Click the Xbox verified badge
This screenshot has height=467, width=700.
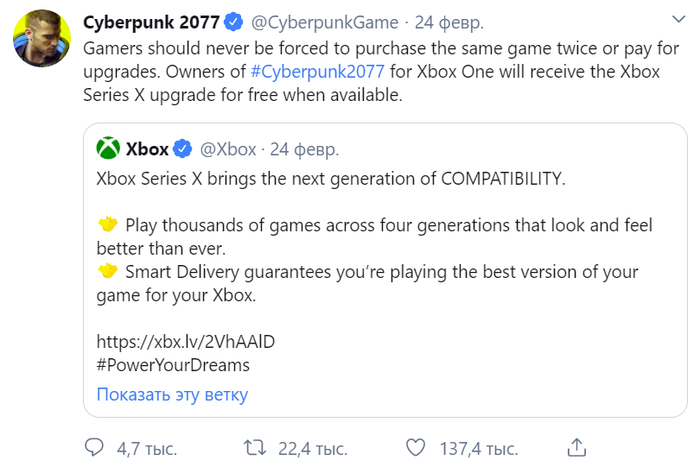point(183,150)
